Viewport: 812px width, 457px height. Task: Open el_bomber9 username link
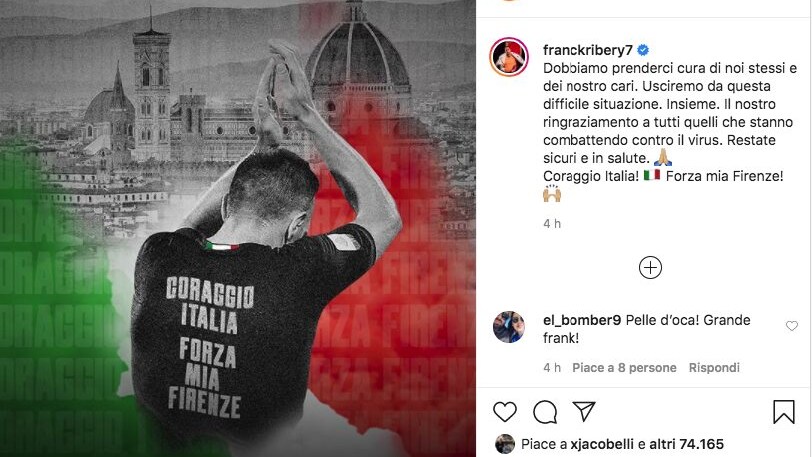coord(582,320)
